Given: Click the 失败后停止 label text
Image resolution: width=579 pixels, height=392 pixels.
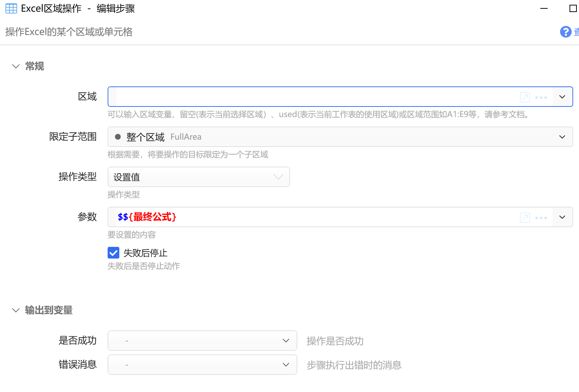Looking at the screenshot, I should (x=145, y=253).
